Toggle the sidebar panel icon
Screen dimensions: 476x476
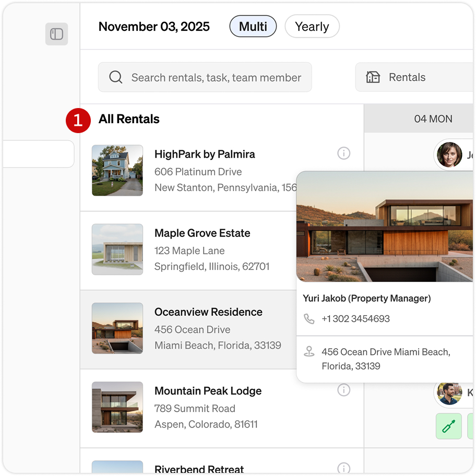pyautogui.click(x=56, y=34)
